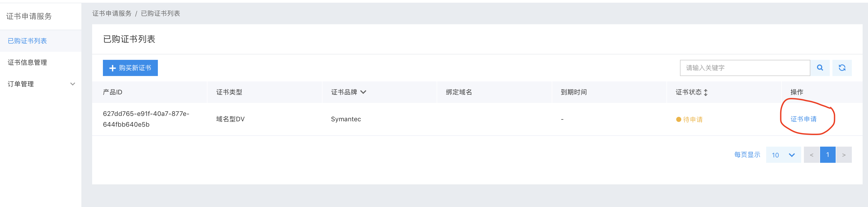The image size is (868, 207).
Task: Open the 证书品牌 filter chevron
Action: 363,92
